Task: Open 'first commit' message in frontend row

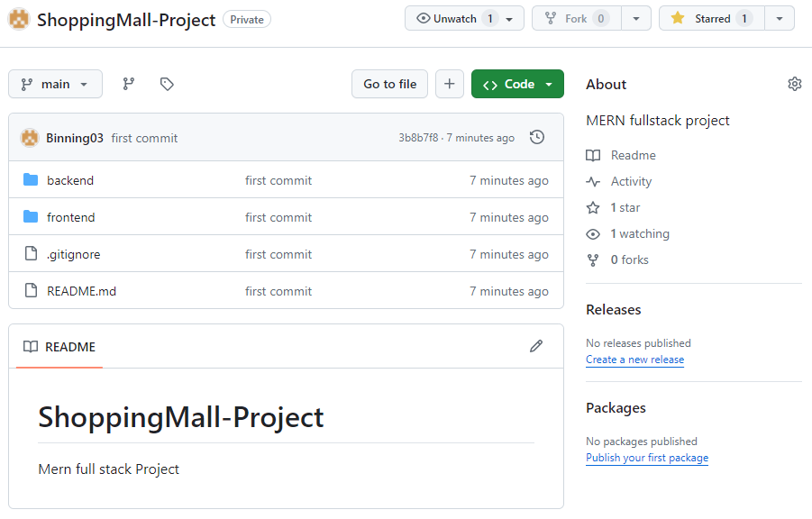Action: tap(278, 217)
